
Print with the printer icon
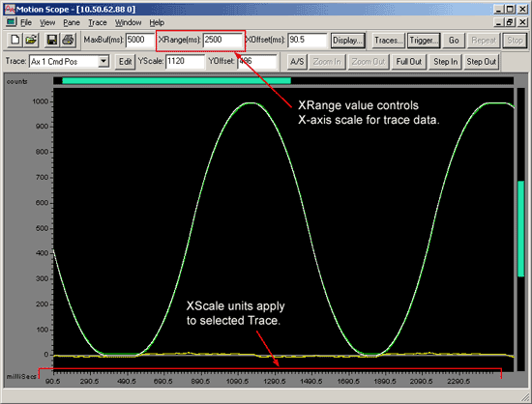(68, 40)
